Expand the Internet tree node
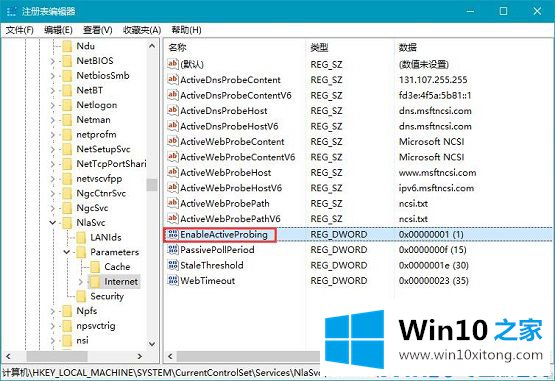Image resolution: width=555 pixels, height=381 pixels. (80, 282)
